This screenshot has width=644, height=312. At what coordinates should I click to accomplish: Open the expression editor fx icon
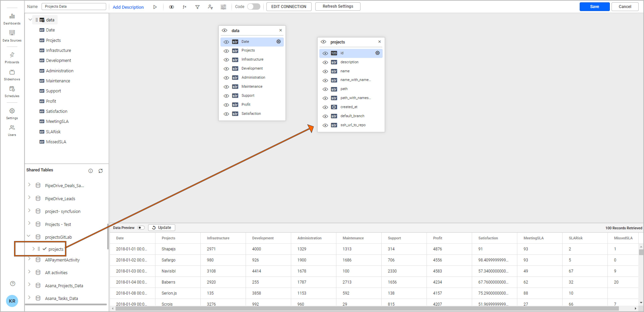click(x=184, y=7)
